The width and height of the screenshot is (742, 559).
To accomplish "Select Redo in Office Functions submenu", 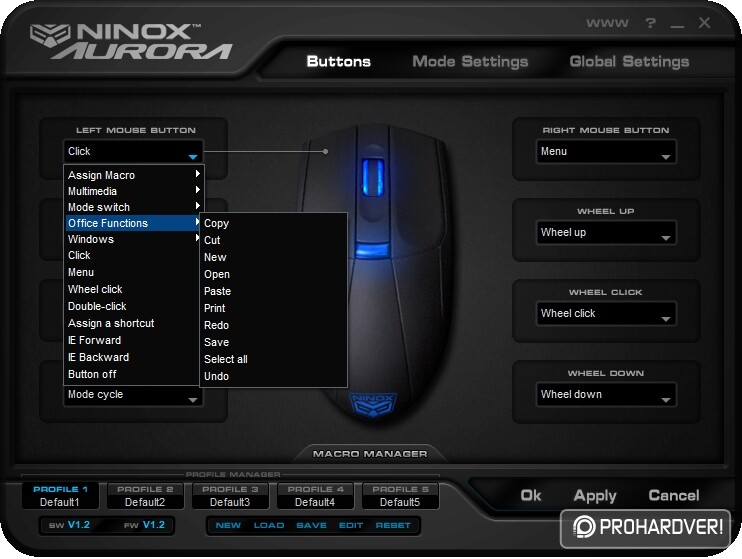I will pos(274,326).
